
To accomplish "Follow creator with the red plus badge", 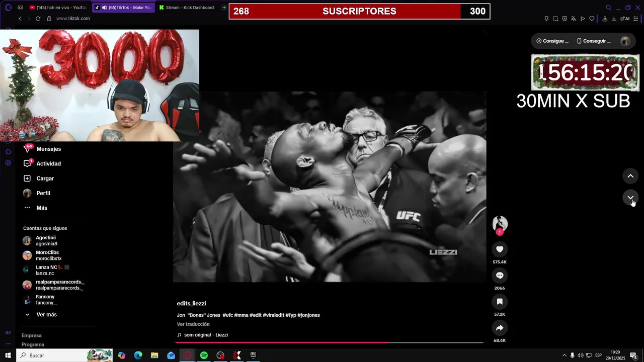I will (500, 232).
